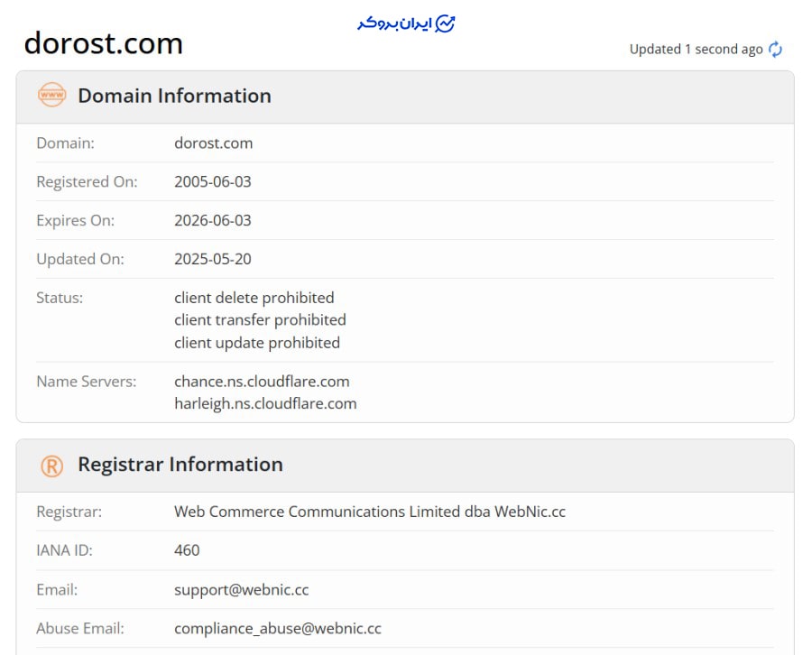
Task: Click the orange registered Registrar Information icon
Action: pos(51,466)
